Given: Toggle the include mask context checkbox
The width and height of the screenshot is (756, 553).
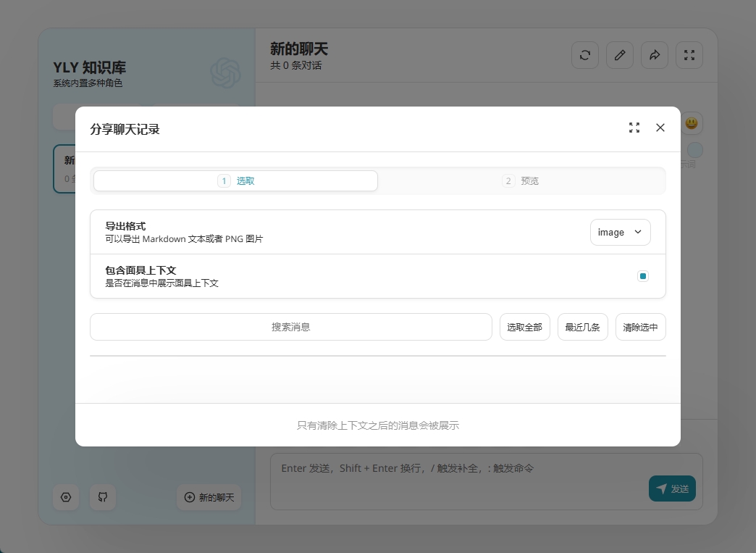Looking at the screenshot, I should tap(643, 276).
